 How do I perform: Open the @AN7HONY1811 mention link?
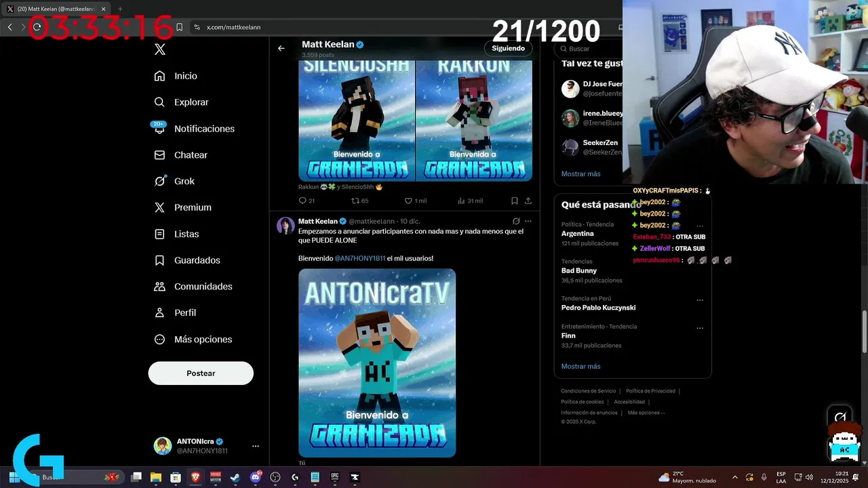[359, 258]
